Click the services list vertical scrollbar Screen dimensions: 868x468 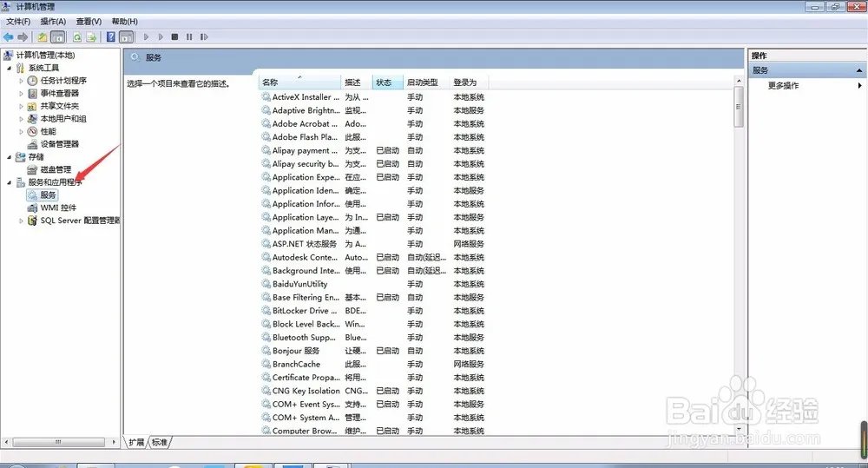(739, 260)
